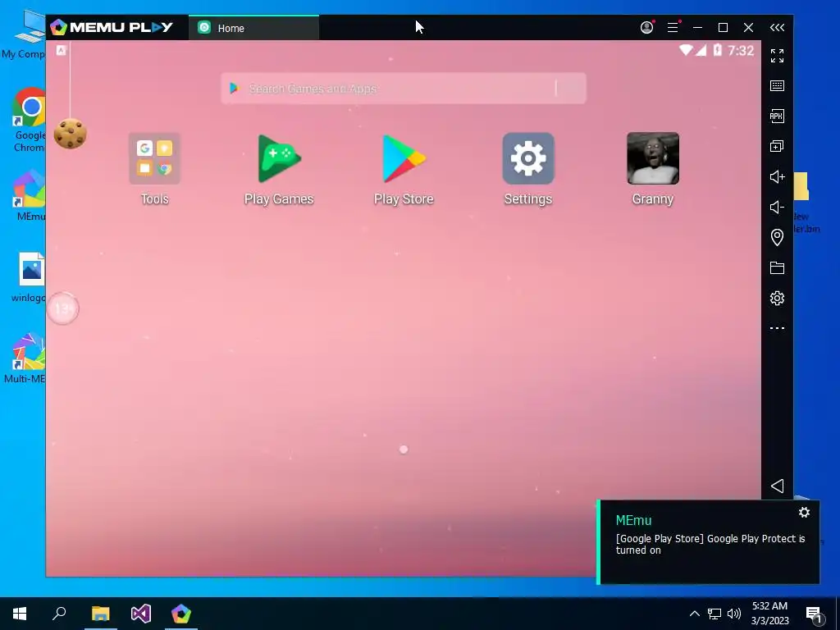Click MEmu taskbar icon
Viewport: 840px width, 630px height.
click(x=181, y=614)
